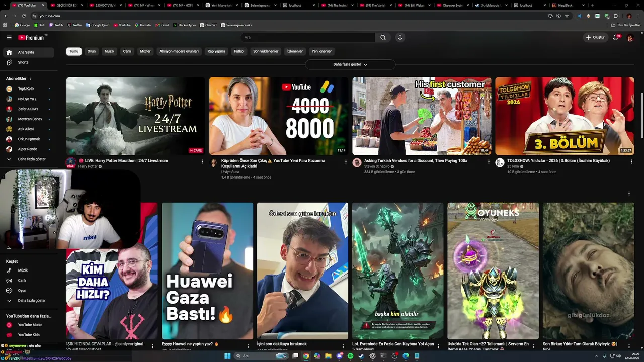The height and width of the screenshot is (362, 644).
Task: Expand subscriptions with Daha fazla göster
Action: (x=28, y=159)
